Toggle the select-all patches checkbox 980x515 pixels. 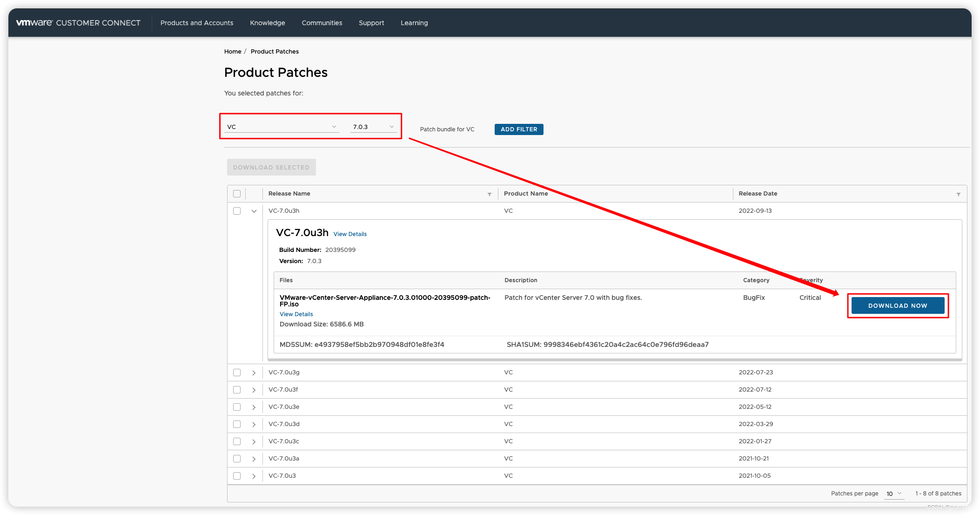237,193
